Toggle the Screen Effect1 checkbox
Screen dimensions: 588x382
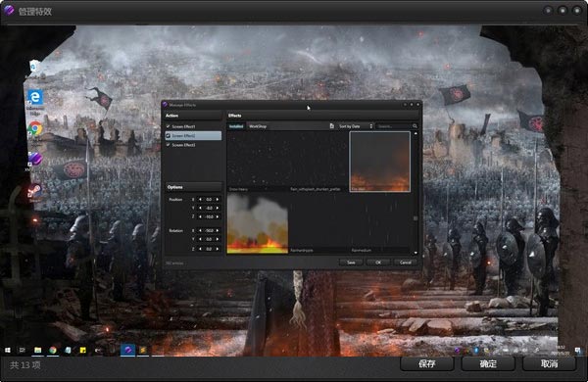click(168, 126)
